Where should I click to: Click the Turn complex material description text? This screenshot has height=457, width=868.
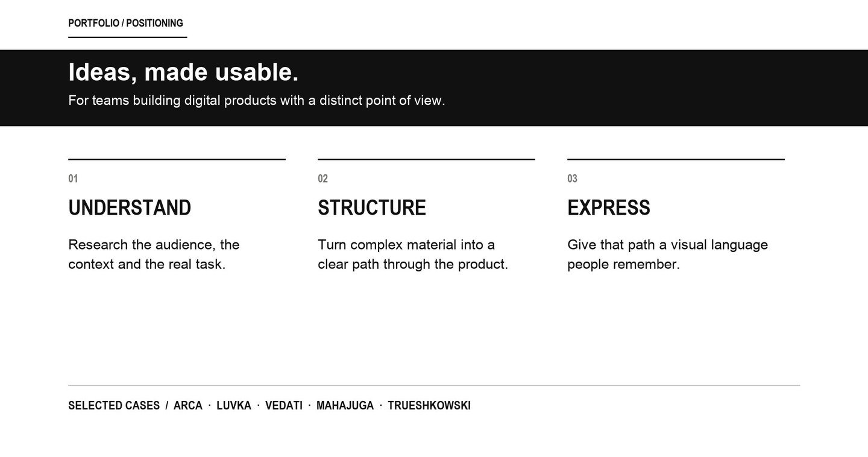pyautogui.click(x=413, y=254)
